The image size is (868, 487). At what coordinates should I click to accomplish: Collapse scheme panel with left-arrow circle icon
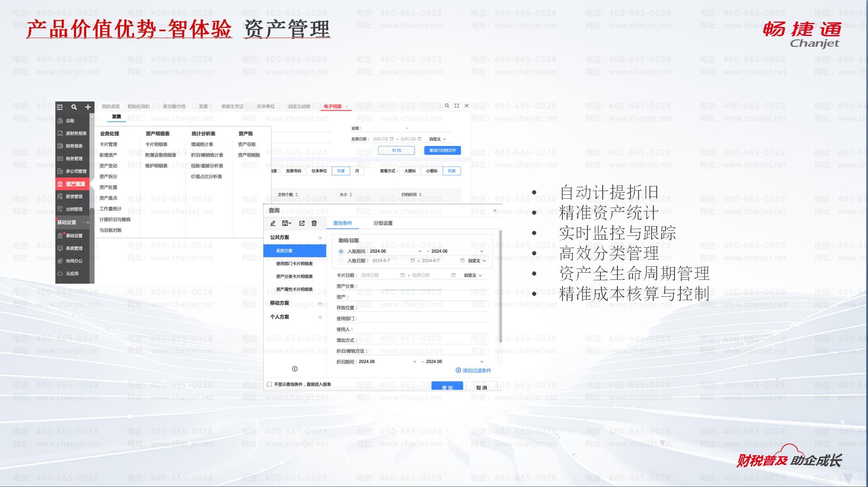pyautogui.click(x=295, y=369)
